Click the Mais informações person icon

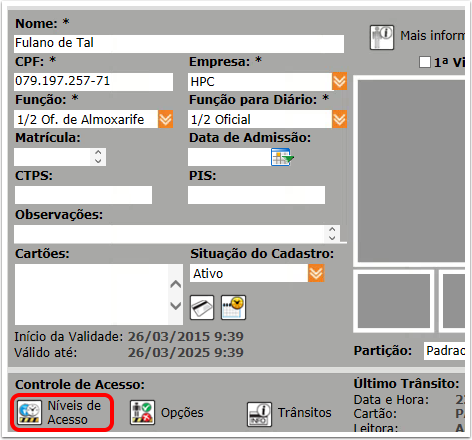[x=382, y=37]
